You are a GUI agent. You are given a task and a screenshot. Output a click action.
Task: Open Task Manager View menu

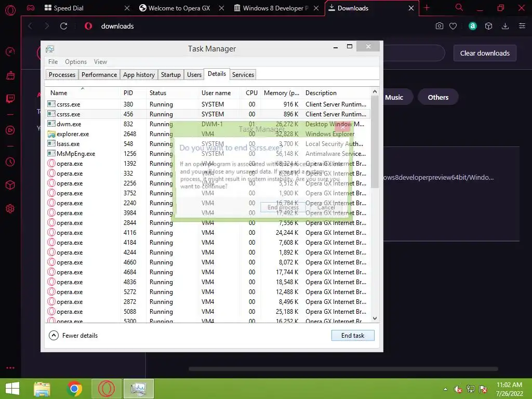pyautogui.click(x=100, y=62)
